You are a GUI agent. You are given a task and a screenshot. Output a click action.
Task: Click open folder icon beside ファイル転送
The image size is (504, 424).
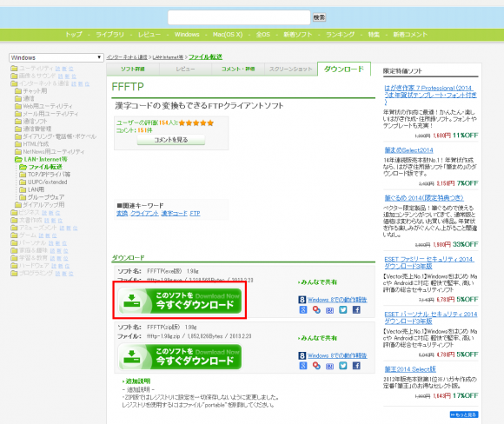[23, 167]
